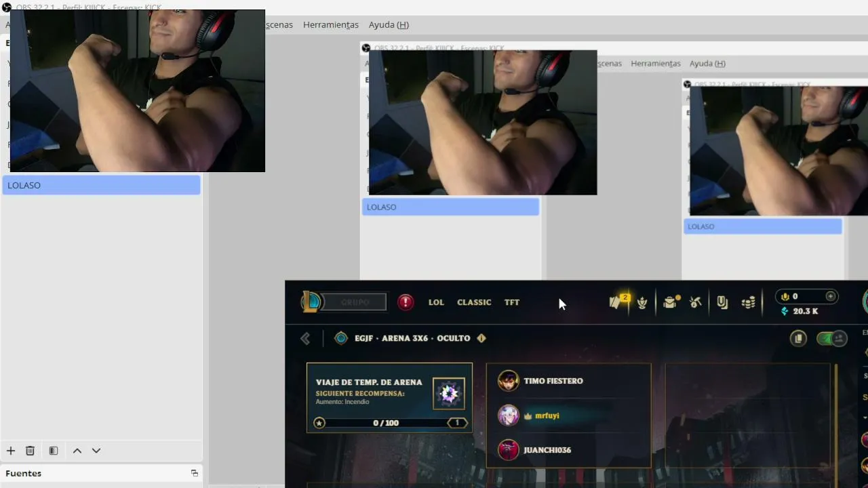This screenshot has width=868, height=488.
Task: Open Ayuda (H) menu in the middle mirrored OBS window
Action: pos(707,63)
